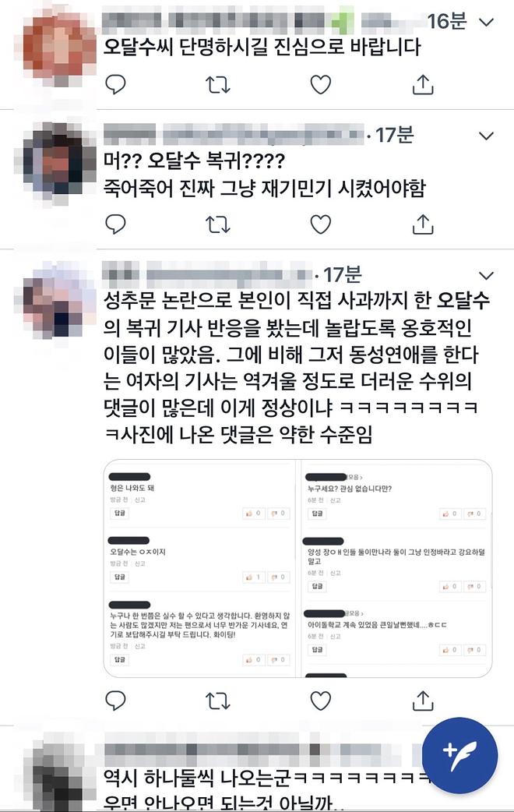Viewport: 514px width, 812px height.
Task: Open profile avatar of the 16분 tweet author
Action: (60, 49)
